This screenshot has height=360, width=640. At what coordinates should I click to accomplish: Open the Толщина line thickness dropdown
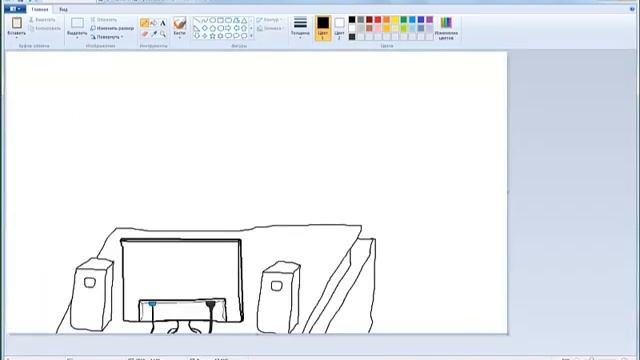click(x=300, y=28)
